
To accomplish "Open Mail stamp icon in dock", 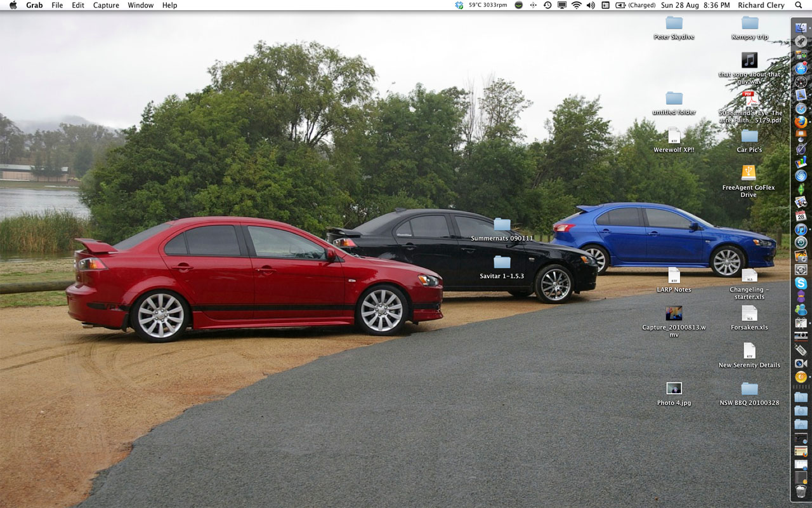I will [801, 95].
